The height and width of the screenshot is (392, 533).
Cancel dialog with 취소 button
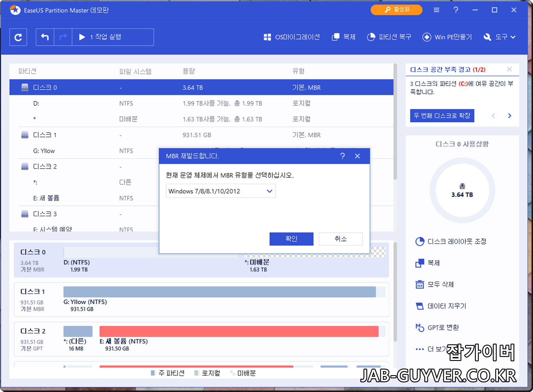[341, 239]
